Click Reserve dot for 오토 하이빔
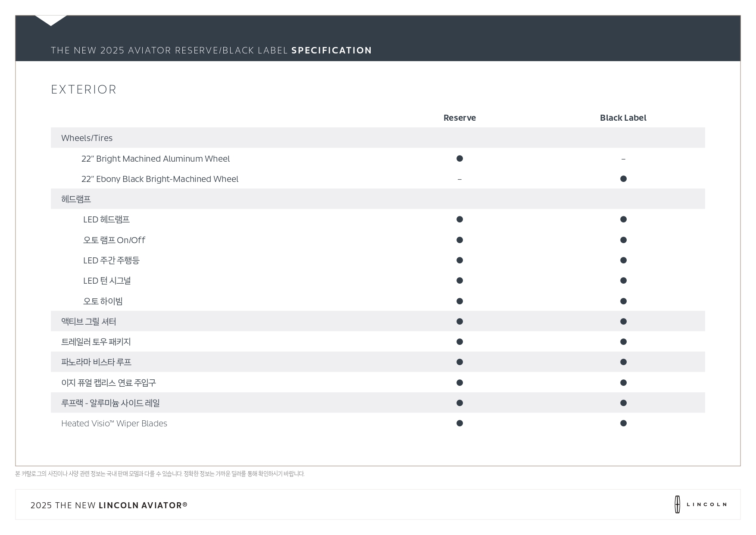Viewport: 756px width, 535px height. (x=459, y=301)
